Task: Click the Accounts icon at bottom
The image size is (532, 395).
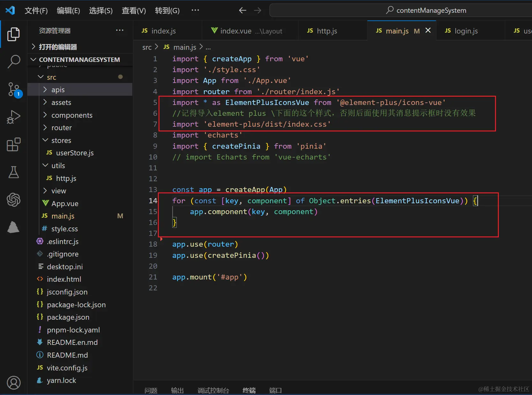Action: coord(13,383)
